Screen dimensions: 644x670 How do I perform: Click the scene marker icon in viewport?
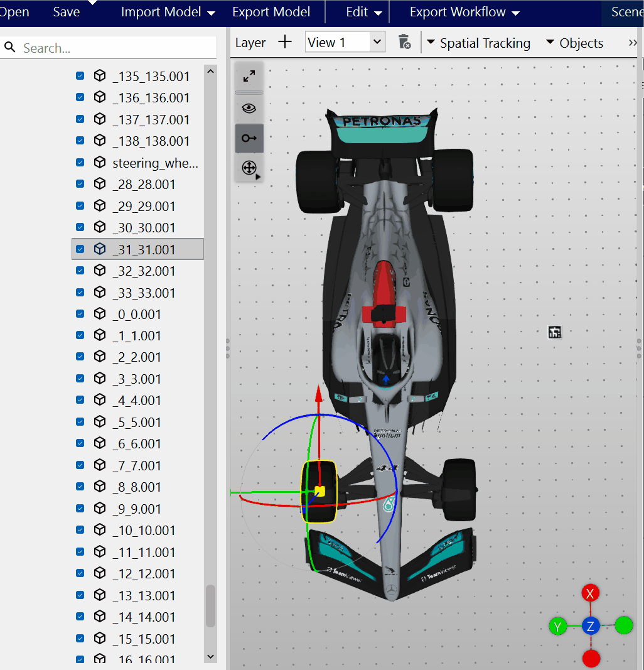click(x=555, y=332)
